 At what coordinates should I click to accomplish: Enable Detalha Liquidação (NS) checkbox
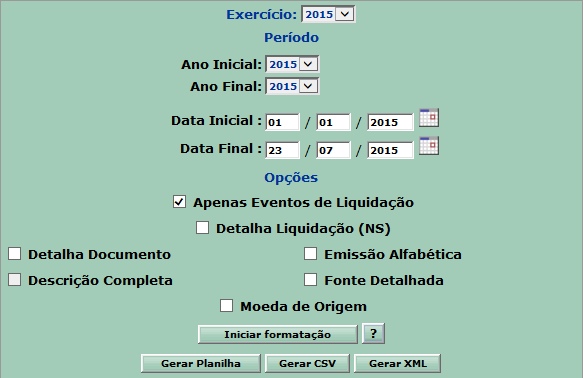(202, 228)
